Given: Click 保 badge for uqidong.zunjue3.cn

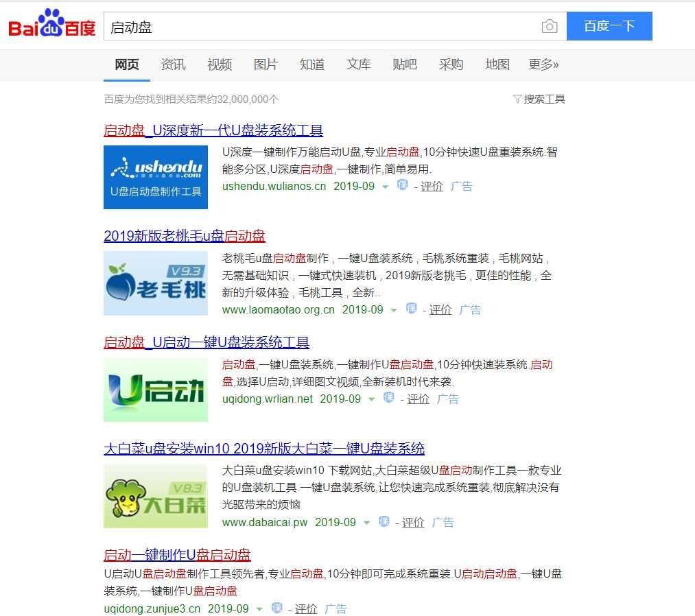Looking at the screenshot, I should pos(276,608).
